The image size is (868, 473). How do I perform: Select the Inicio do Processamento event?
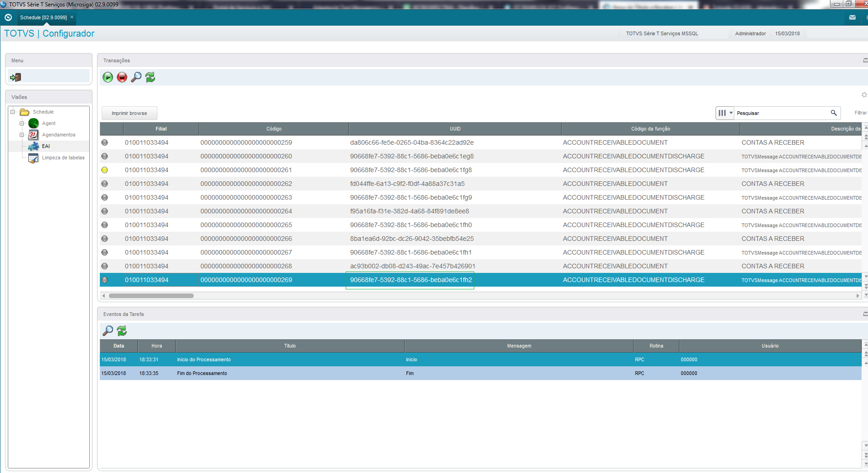point(481,359)
